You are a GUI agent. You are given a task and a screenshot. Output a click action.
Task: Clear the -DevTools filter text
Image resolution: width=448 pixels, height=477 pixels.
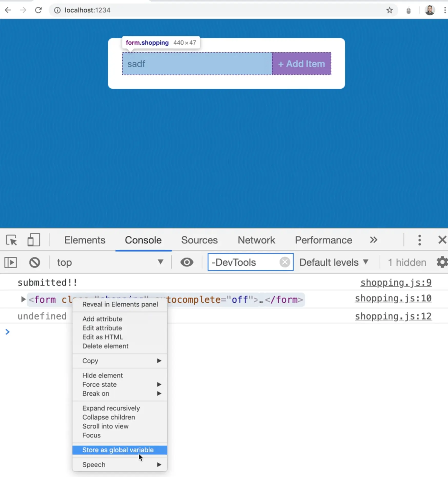tap(284, 262)
